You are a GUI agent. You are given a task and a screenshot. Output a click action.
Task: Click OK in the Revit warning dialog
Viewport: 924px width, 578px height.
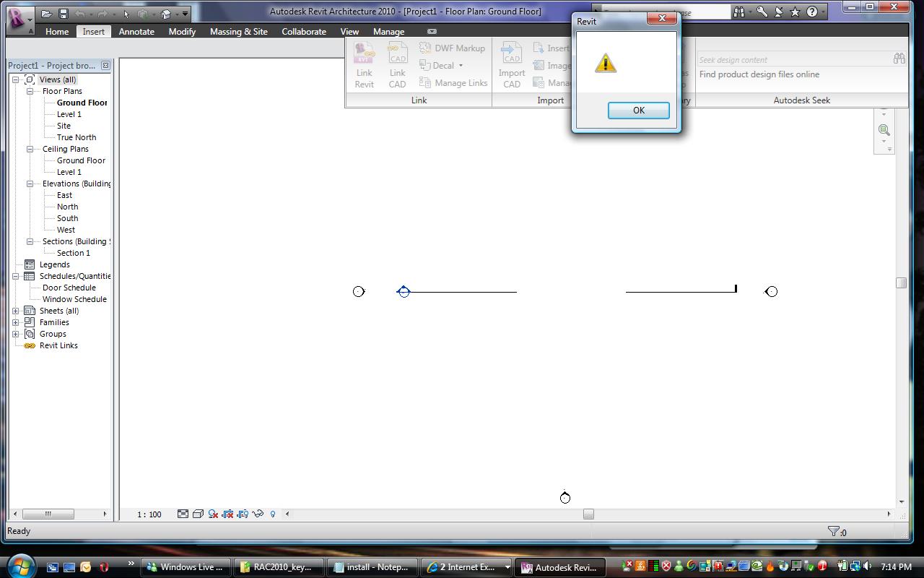pos(639,111)
